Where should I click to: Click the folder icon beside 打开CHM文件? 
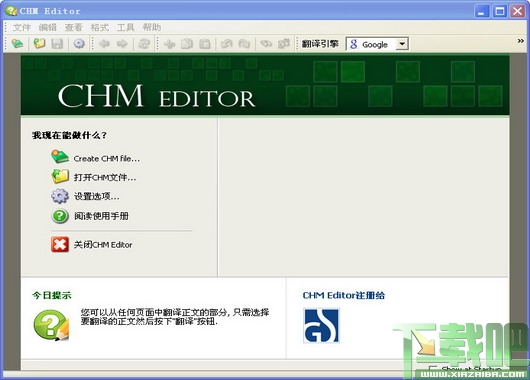click(x=60, y=176)
